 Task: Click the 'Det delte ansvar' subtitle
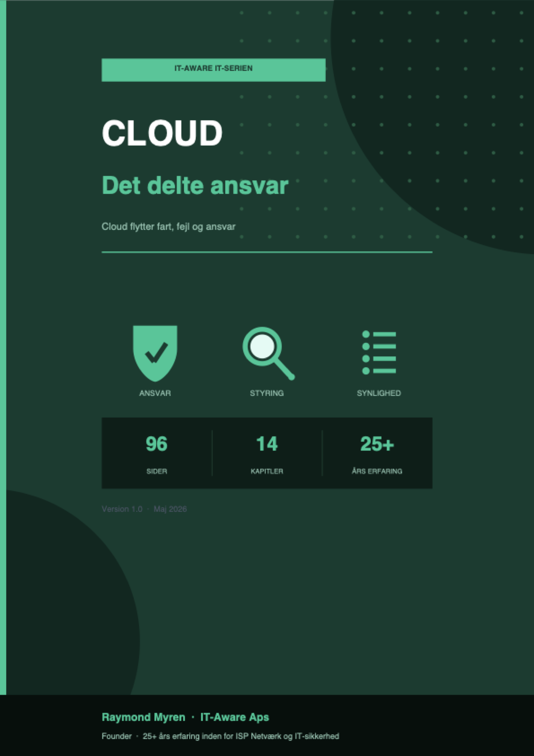(x=195, y=185)
